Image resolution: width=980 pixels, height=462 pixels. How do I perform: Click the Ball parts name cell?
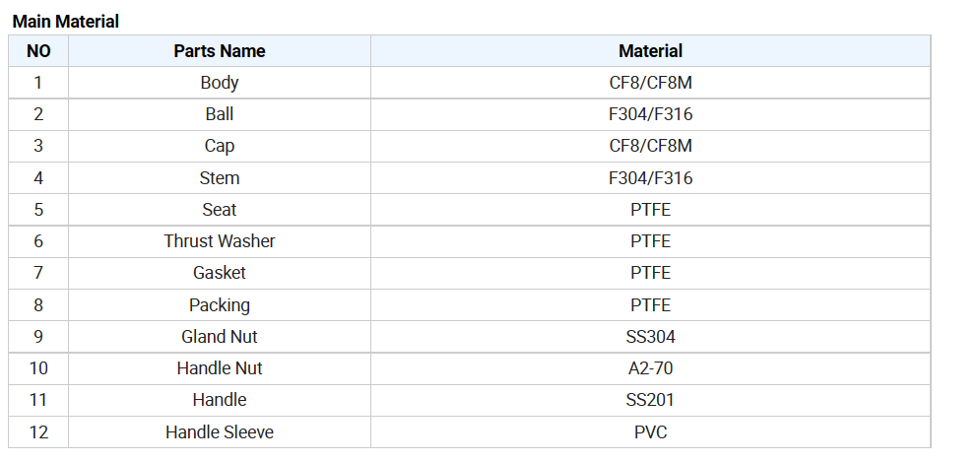click(x=220, y=114)
